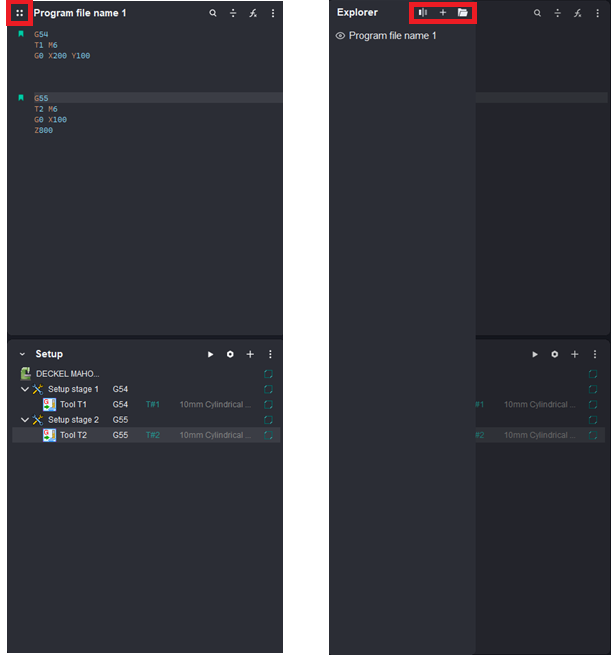Click the divide icon in the left Program file header

(x=233, y=13)
